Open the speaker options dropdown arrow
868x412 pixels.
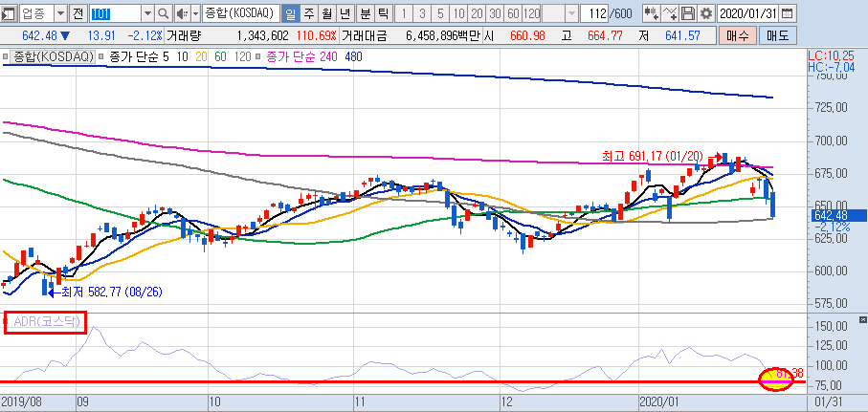click(195, 12)
